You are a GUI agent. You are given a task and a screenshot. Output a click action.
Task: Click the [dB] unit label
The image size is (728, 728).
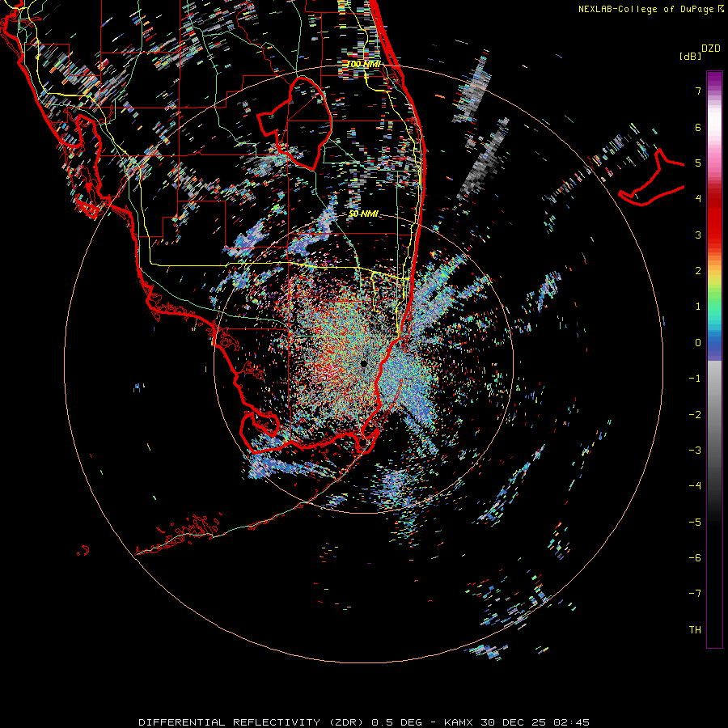tap(690, 56)
